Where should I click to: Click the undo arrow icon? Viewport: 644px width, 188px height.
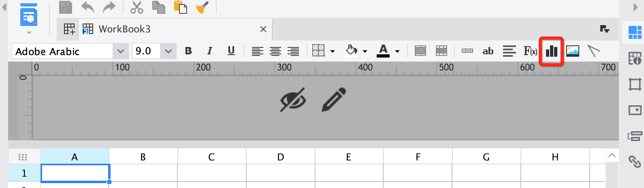87,7
